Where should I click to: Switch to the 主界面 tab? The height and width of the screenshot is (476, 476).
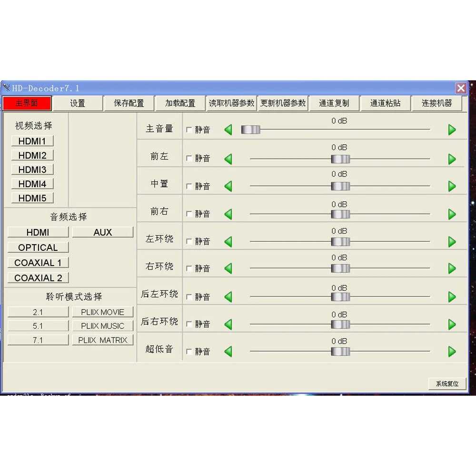(27, 103)
